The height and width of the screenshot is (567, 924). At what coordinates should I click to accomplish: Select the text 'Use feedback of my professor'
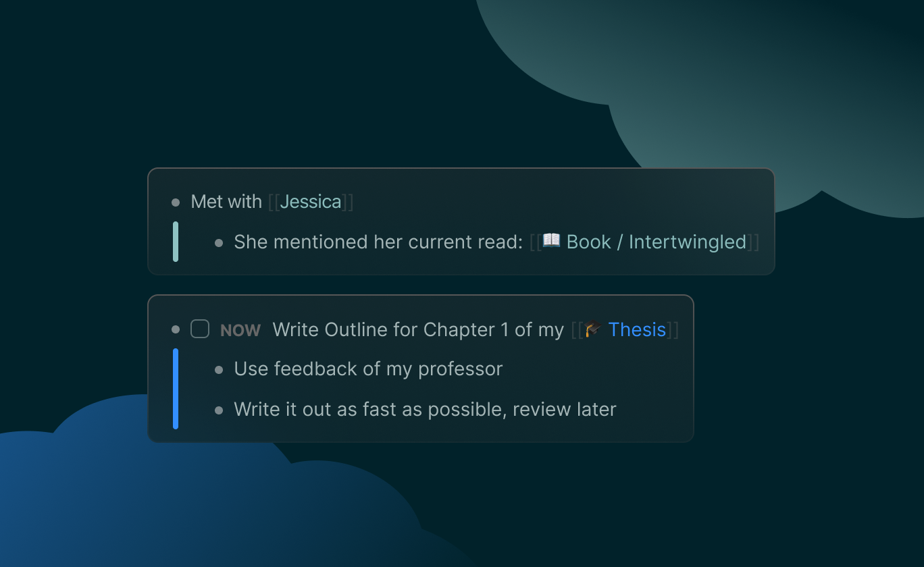[x=367, y=369]
